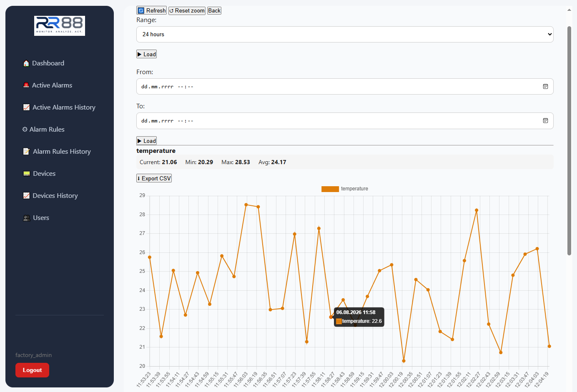
Task: Toggle the temperature legend color swatch
Action: (x=330, y=189)
